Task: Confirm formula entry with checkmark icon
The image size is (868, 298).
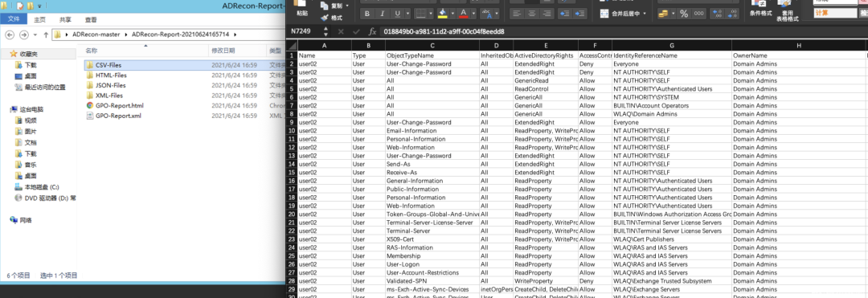Action: point(356,31)
